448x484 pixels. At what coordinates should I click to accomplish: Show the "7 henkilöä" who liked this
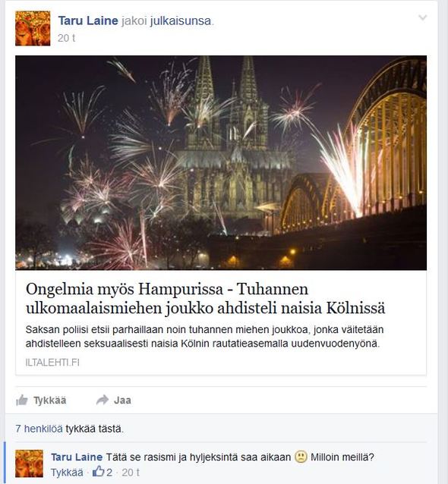[39, 429]
